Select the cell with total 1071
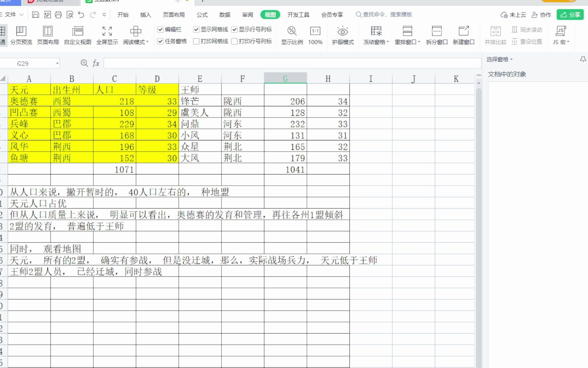Screen dimensions: 588x368 pyautogui.click(x=114, y=169)
